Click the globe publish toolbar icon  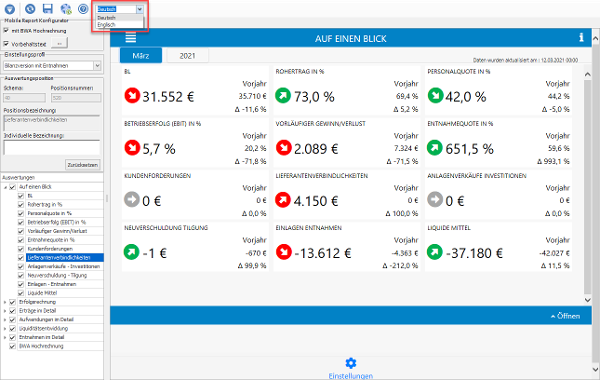pyautogui.click(x=66, y=9)
